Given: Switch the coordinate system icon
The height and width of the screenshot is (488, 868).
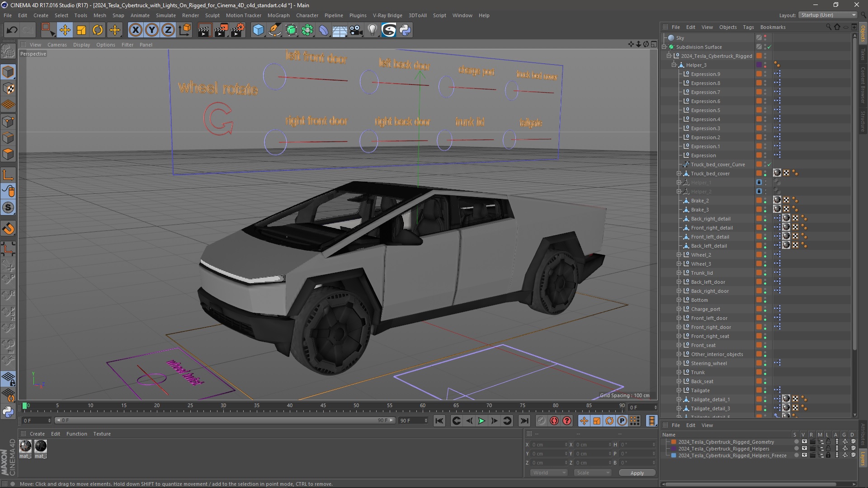Looking at the screenshot, I should point(185,30).
